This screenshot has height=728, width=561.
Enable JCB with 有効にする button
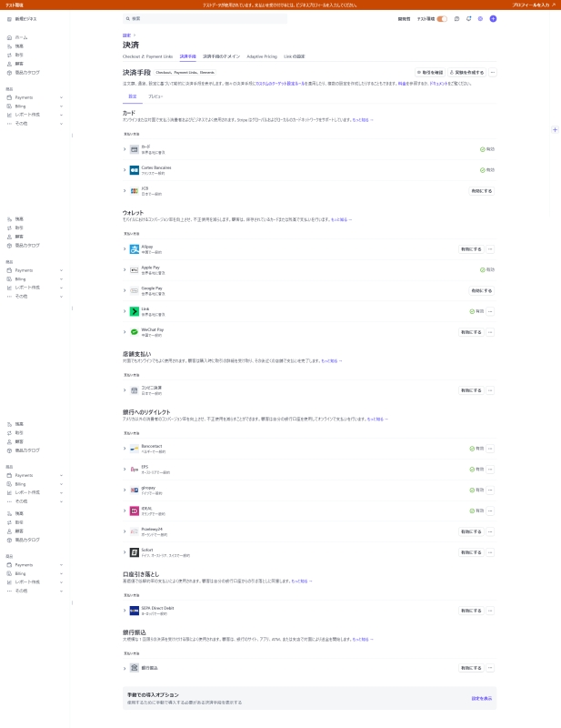point(482,191)
